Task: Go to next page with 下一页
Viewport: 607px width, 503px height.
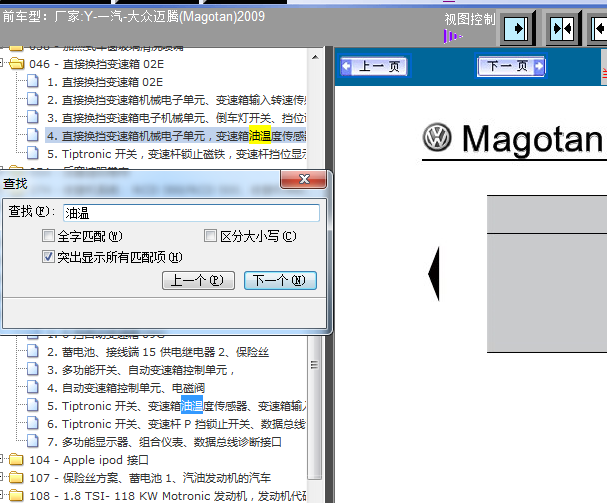Action: (x=511, y=66)
